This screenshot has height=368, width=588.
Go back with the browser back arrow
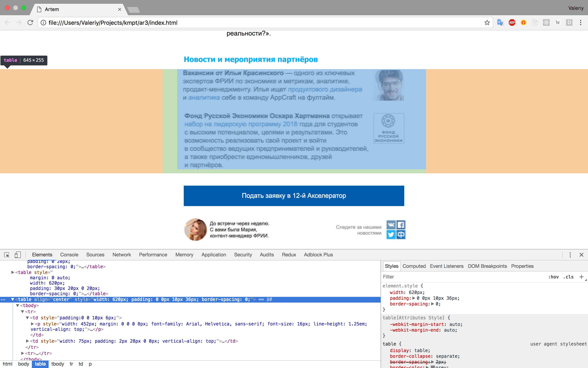(7, 23)
